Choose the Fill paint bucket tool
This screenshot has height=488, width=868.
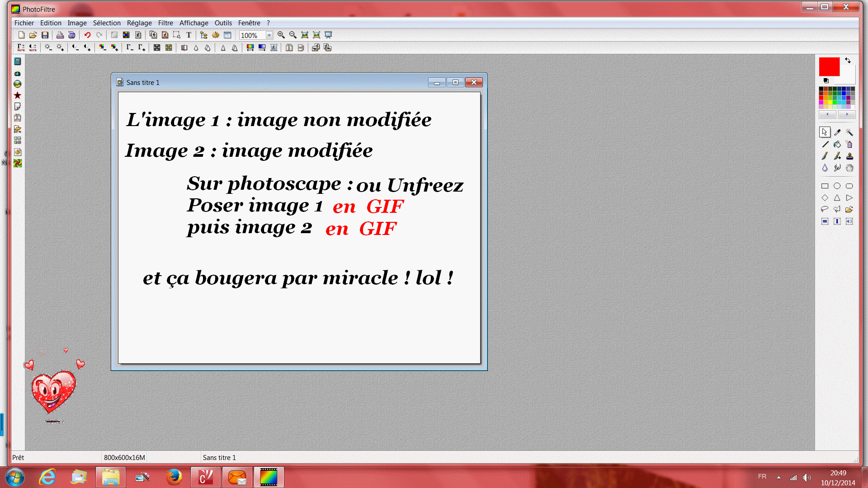(837, 144)
